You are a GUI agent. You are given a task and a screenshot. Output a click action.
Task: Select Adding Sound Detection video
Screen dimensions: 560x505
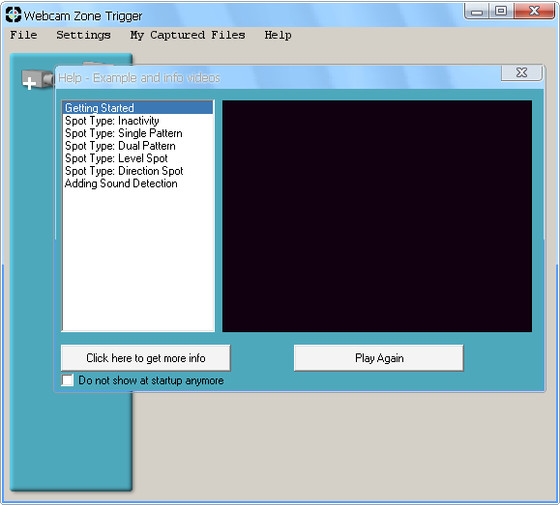138,183
